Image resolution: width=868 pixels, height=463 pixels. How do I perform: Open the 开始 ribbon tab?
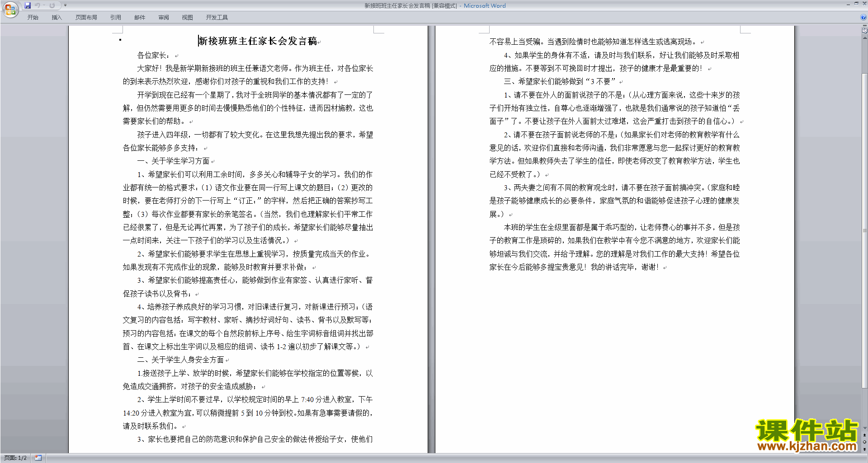tap(33, 17)
